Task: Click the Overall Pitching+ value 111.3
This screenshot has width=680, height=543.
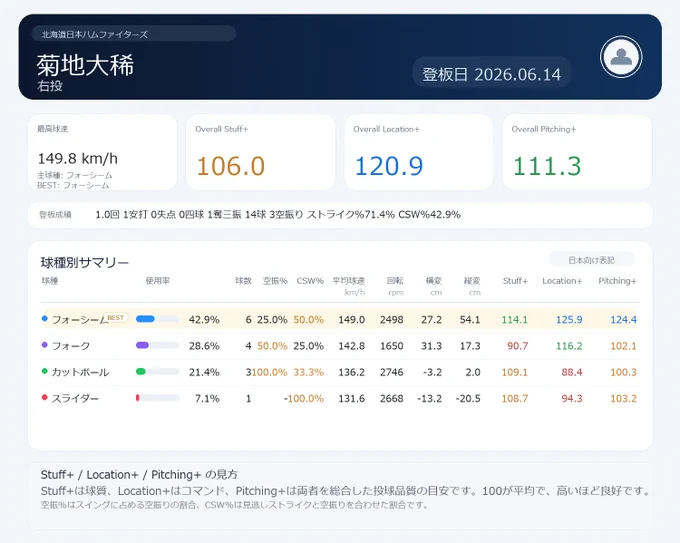Action: 547,166
